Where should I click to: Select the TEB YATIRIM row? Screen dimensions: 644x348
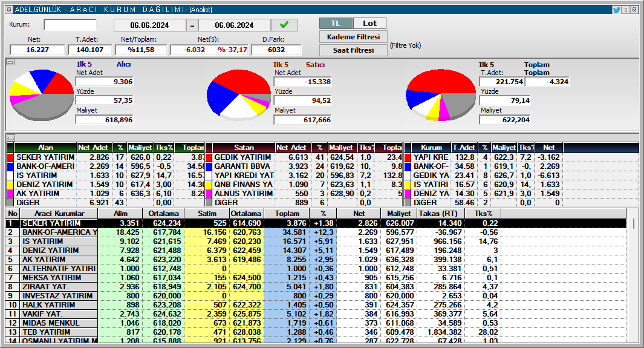(316, 332)
